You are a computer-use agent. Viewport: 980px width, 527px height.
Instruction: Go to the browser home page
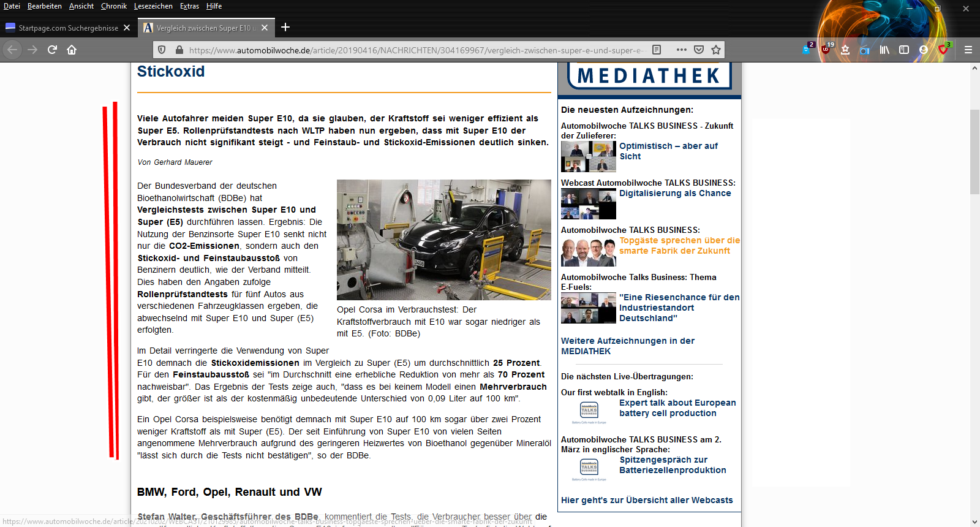tap(72, 50)
